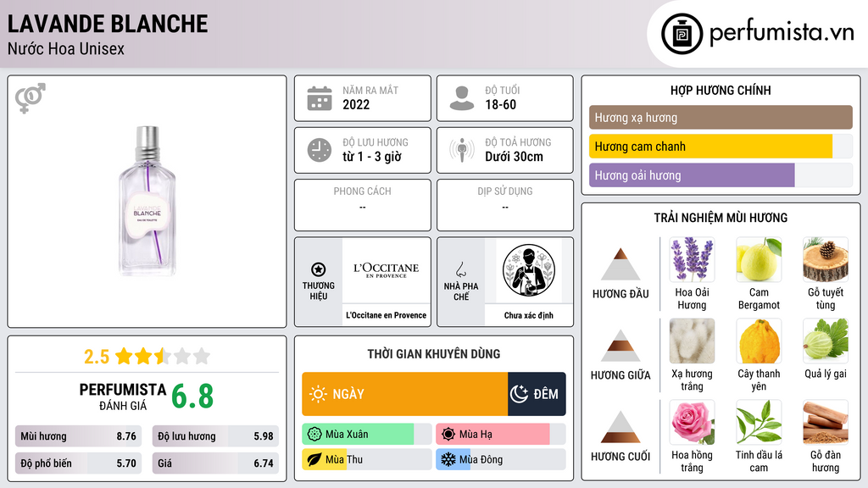868x488 pixels.
Task: Click the perfumer illustration above Chưa xác định
Action: coord(529,270)
